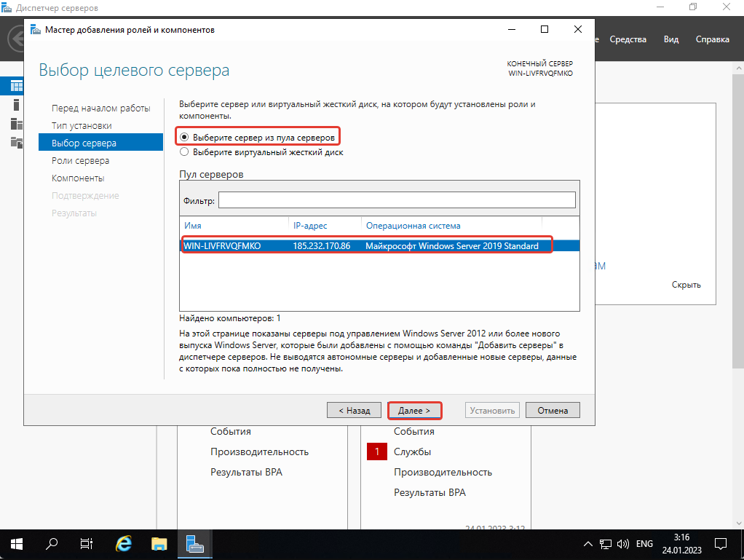The width and height of the screenshot is (744, 560).
Task: Open Internet Explorer from the taskbar
Action: (124, 543)
